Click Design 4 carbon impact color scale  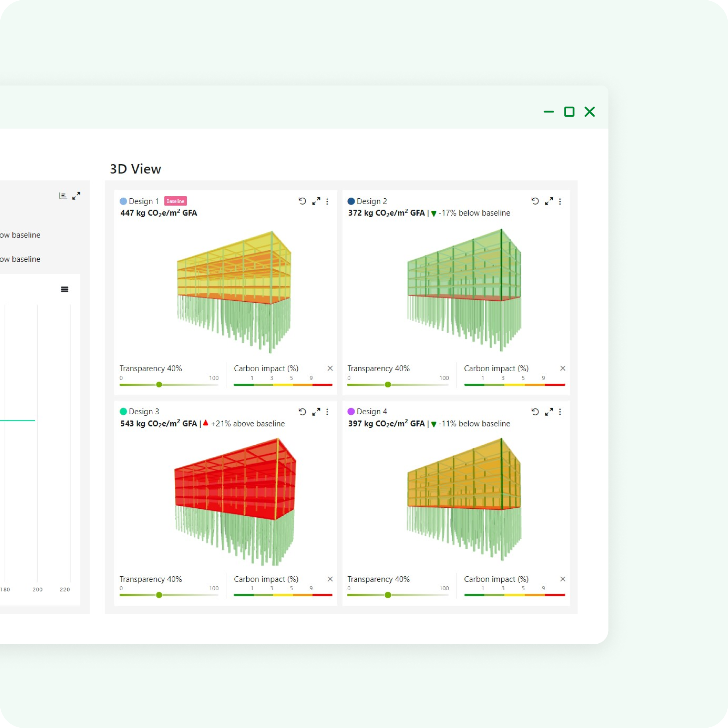pyautogui.click(x=515, y=595)
